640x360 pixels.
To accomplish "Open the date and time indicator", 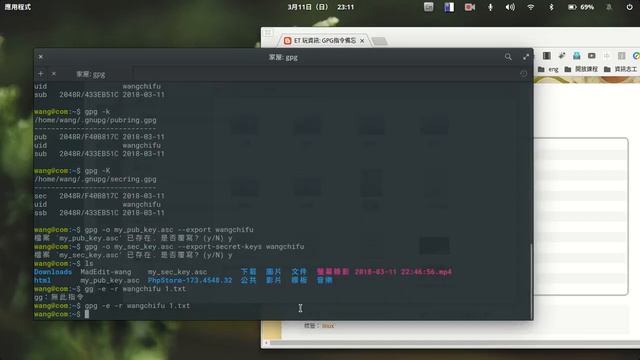I will (x=320, y=7).
